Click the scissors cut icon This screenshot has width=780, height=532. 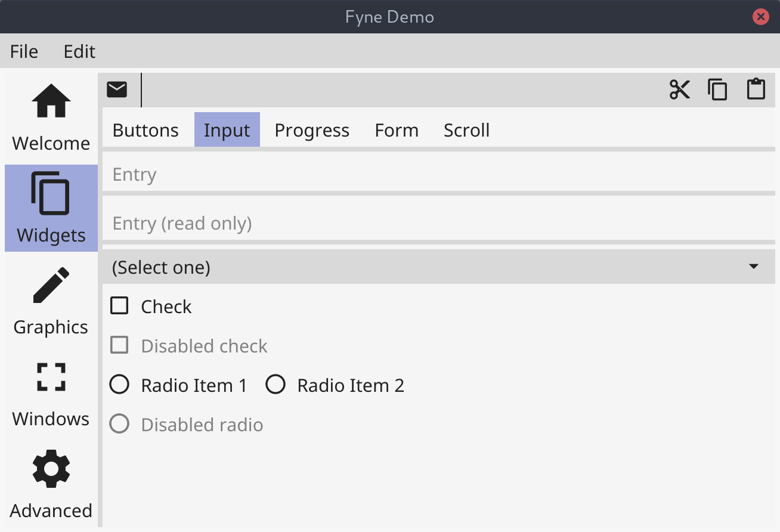(x=680, y=90)
